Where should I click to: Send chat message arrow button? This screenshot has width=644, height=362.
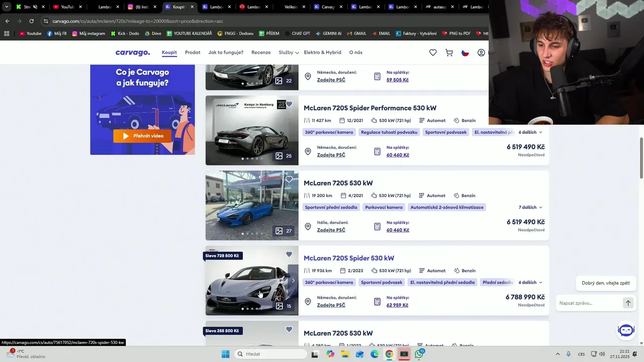click(x=628, y=303)
